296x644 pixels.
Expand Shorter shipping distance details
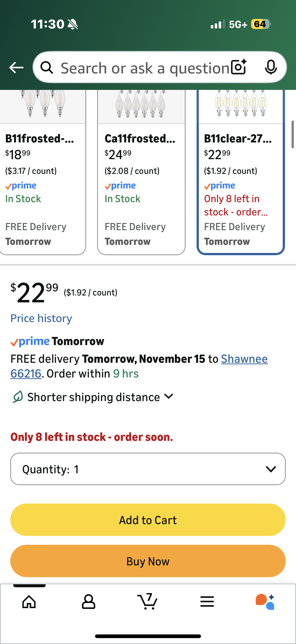point(100,397)
